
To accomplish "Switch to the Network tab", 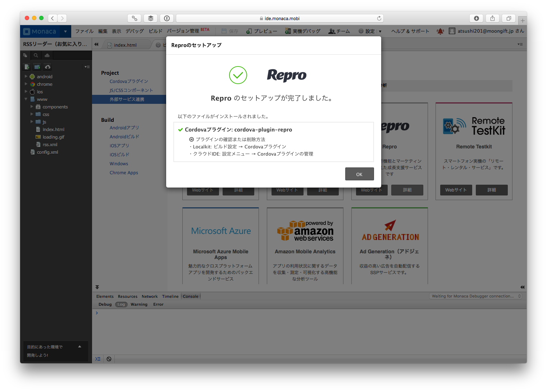I will coord(150,296).
